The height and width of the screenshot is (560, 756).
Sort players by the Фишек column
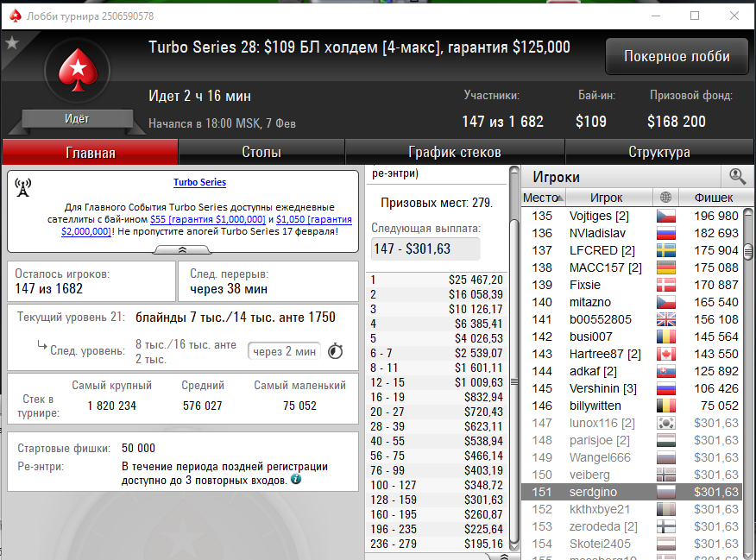point(715,198)
